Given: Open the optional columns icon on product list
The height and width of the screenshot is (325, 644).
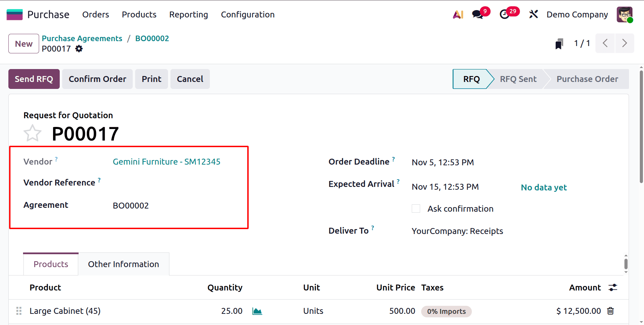Looking at the screenshot, I should pyautogui.click(x=613, y=287).
